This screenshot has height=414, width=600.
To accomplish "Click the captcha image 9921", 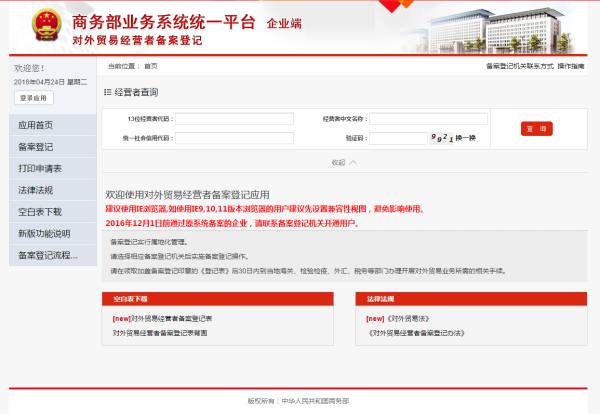I will pyautogui.click(x=442, y=138).
